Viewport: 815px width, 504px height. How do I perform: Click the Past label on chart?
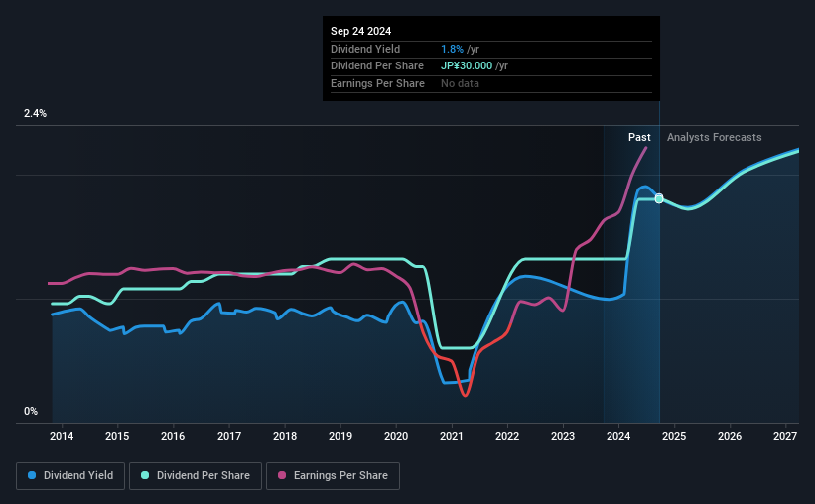[639, 137]
